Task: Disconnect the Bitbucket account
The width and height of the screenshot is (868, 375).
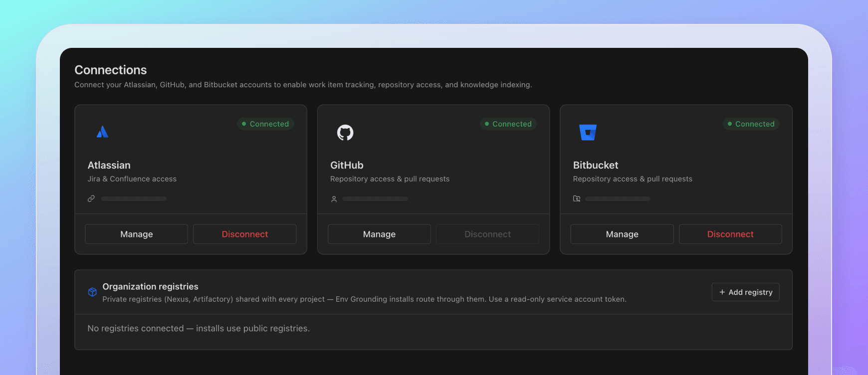Action: 730,234
